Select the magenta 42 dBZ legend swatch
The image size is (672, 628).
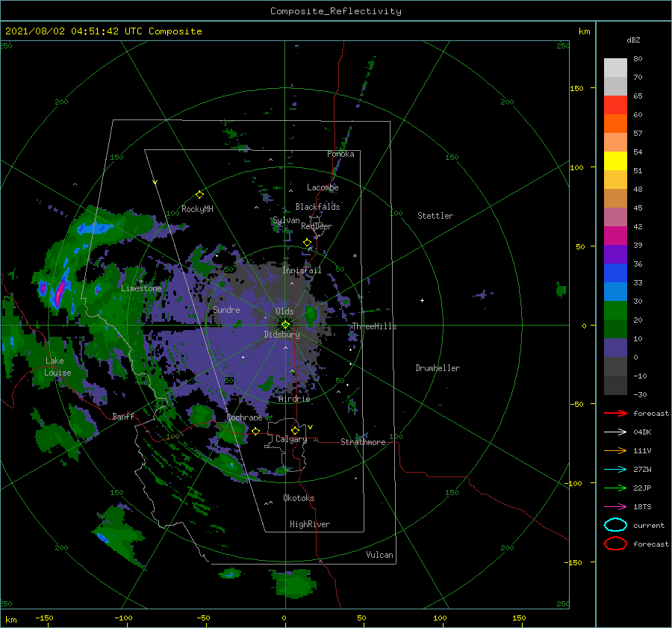pos(615,236)
